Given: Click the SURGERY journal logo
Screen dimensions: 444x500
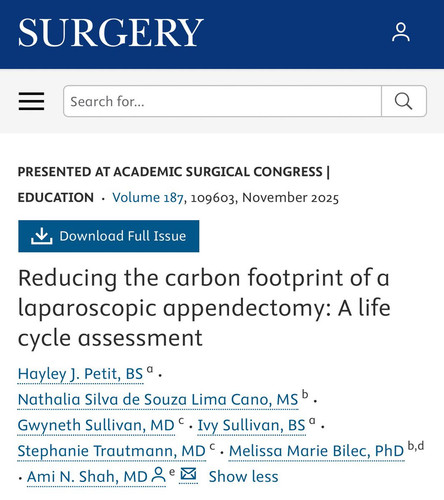Looking at the screenshot, I should coord(111,32).
